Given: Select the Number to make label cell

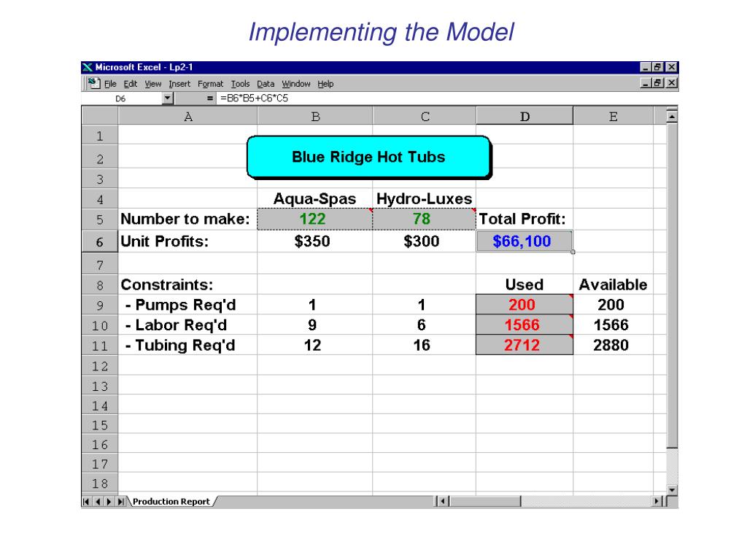Looking at the screenshot, I should (x=187, y=219).
